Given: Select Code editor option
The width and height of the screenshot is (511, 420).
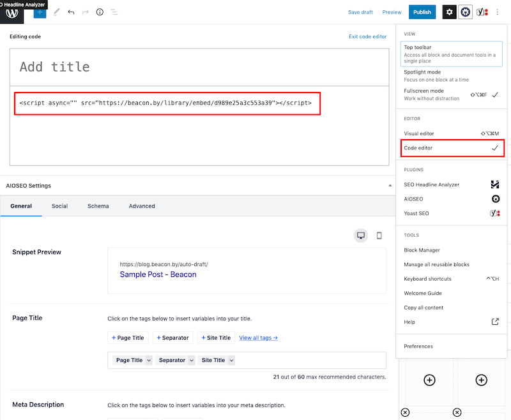Looking at the screenshot, I should point(452,148).
